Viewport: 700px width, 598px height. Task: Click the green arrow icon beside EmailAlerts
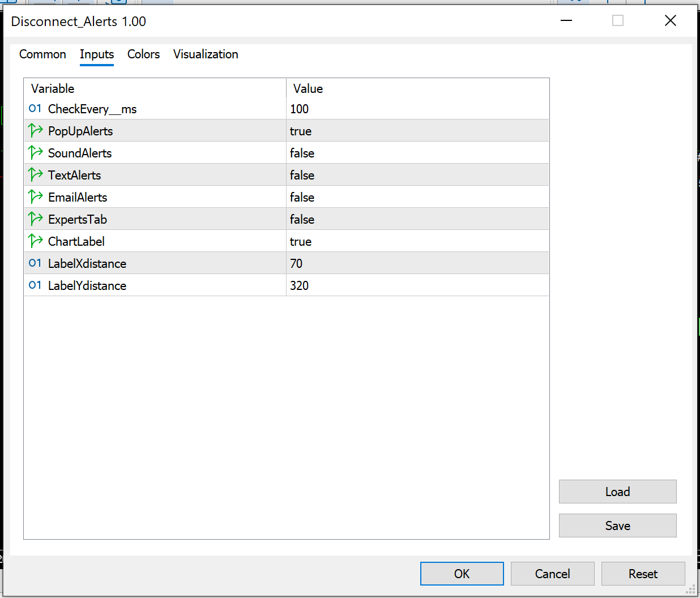35,197
